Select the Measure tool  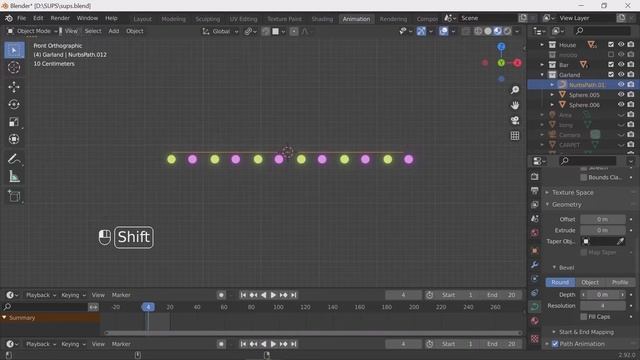pyautogui.click(x=14, y=176)
